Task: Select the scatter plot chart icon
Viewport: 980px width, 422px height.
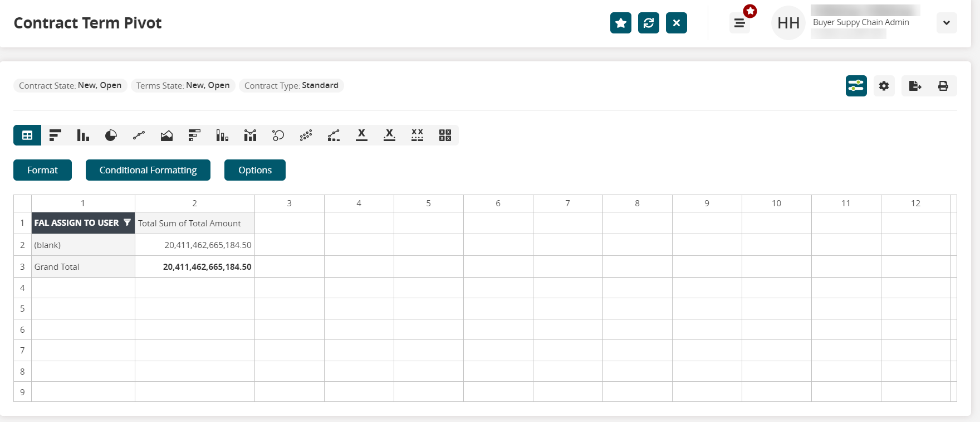Action: pyautogui.click(x=306, y=135)
